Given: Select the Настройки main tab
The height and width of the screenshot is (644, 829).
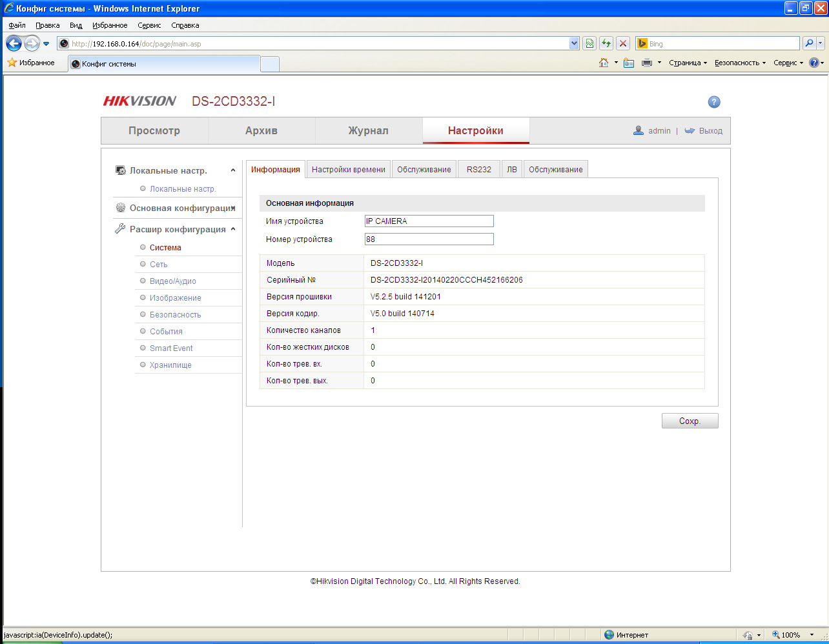Looking at the screenshot, I should point(476,130).
